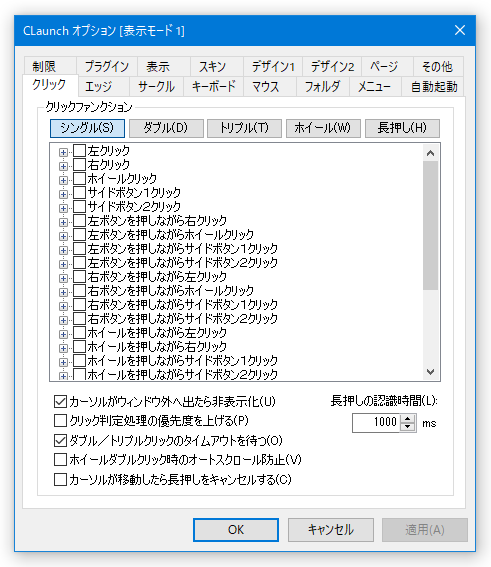
Task: Click the function list scrollbar thumb
Action: coord(430,225)
